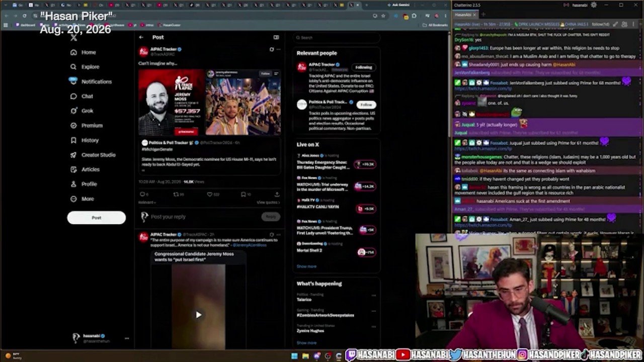The image size is (644, 362).
Task: Repost the AIPAC Tracker post
Action: tap(176, 194)
